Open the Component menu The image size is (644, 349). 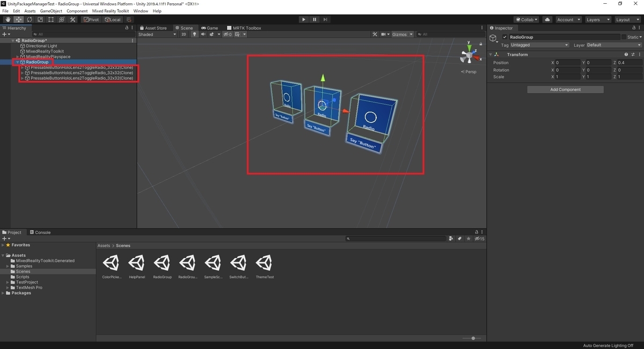click(77, 11)
